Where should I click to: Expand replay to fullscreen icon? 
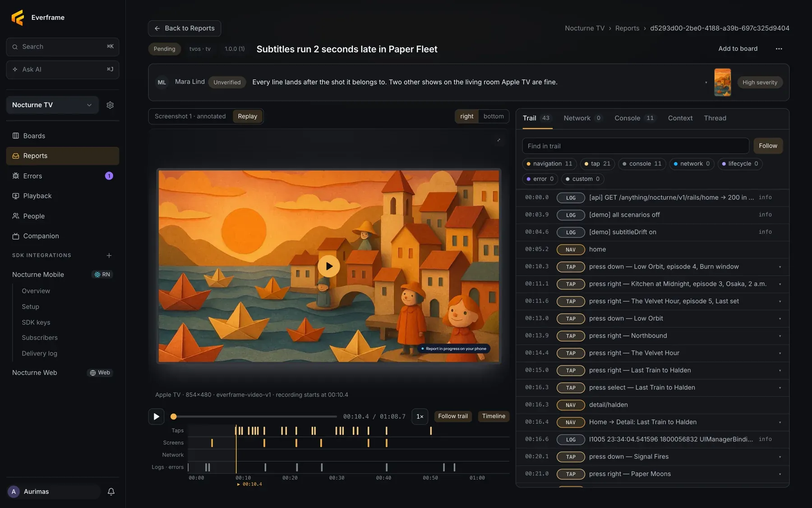click(x=498, y=140)
